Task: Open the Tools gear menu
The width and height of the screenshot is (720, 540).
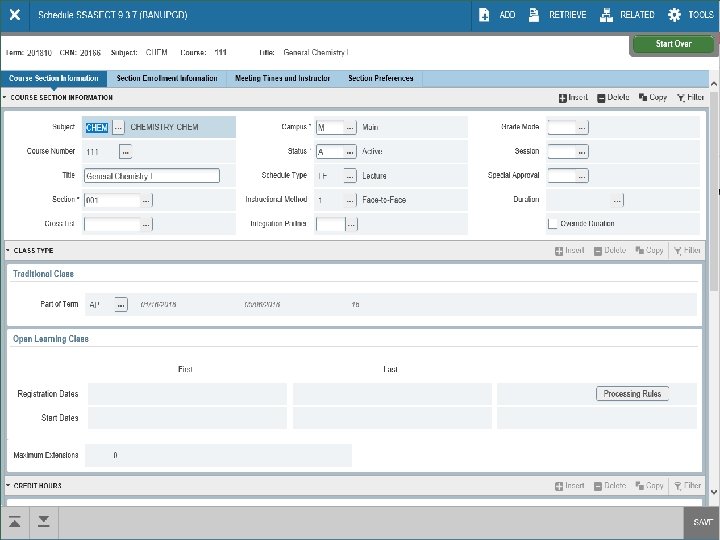Action: coord(674,15)
